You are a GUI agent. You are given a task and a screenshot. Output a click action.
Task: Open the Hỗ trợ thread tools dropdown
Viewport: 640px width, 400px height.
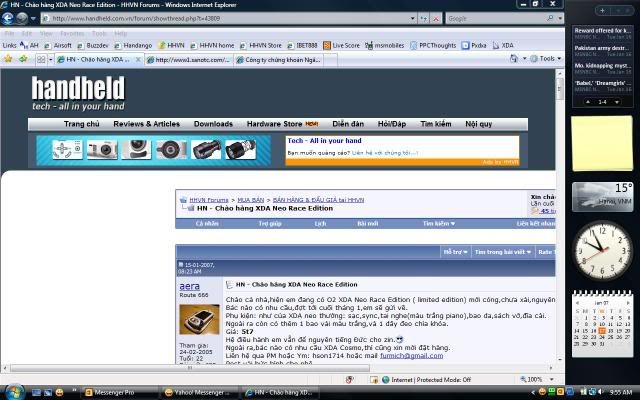coord(454,252)
